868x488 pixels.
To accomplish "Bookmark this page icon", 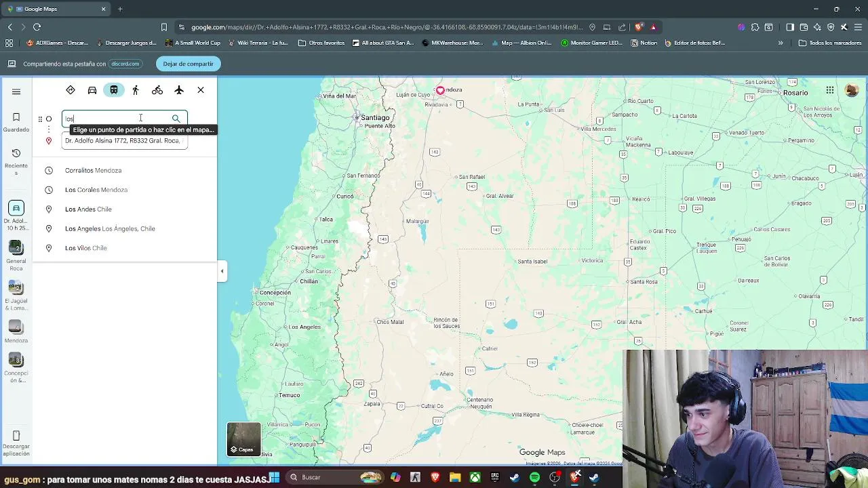I will pos(163,27).
